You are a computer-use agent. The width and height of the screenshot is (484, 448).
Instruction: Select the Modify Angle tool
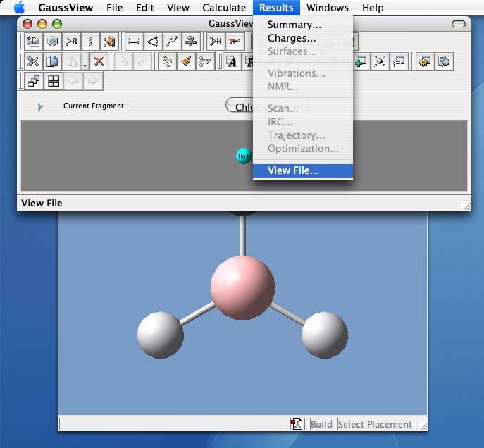pyautogui.click(x=153, y=42)
